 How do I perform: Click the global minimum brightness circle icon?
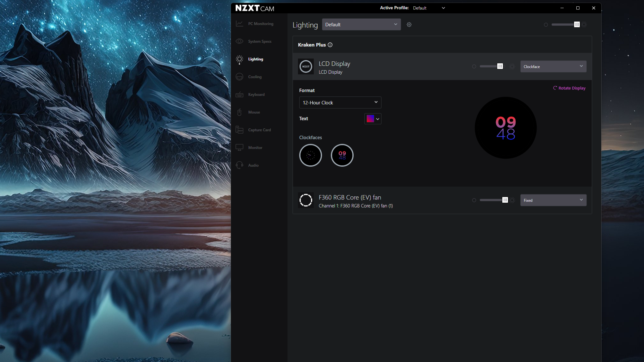point(546,25)
